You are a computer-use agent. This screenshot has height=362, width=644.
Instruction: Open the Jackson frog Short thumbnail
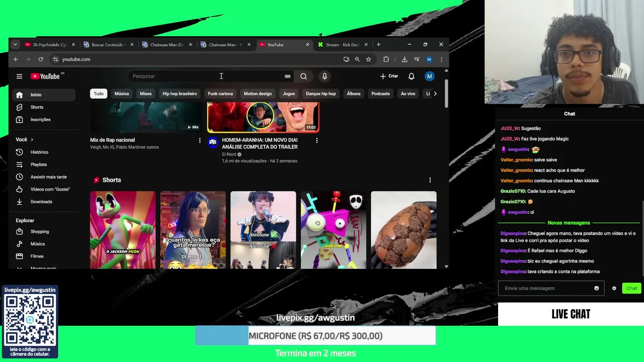pos(123,230)
